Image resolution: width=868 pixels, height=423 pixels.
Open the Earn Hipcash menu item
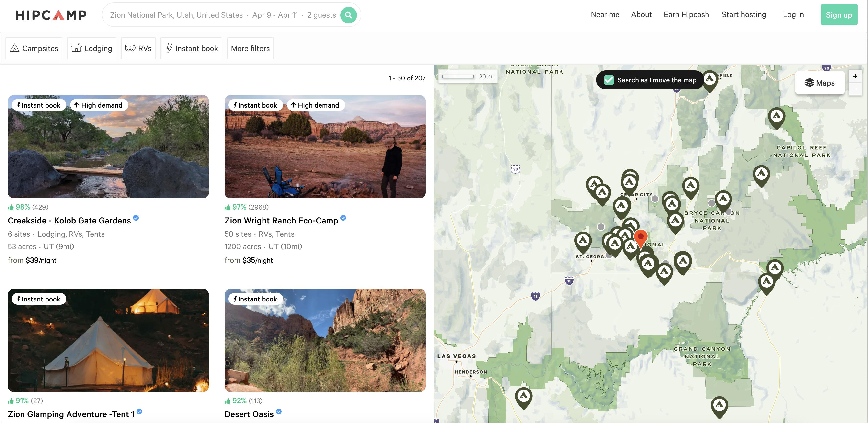[686, 15]
